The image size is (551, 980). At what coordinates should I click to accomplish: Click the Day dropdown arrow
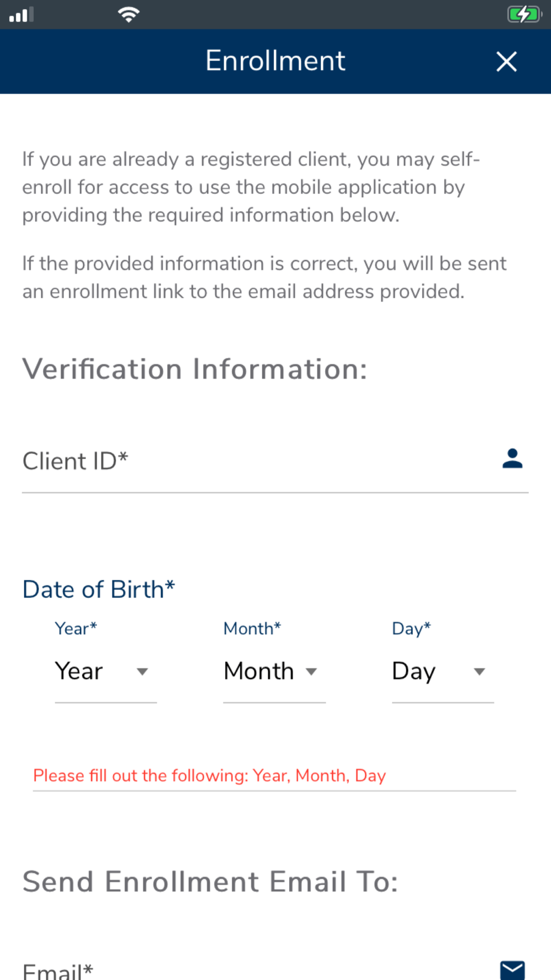tap(479, 671)
